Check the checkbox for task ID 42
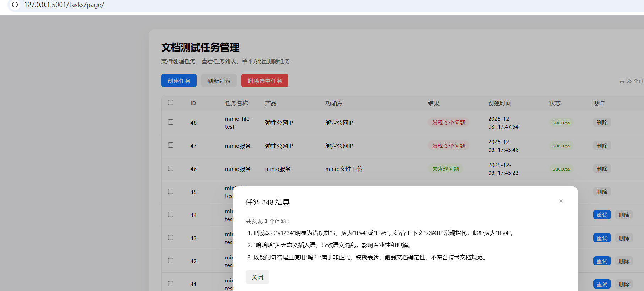 171,261
